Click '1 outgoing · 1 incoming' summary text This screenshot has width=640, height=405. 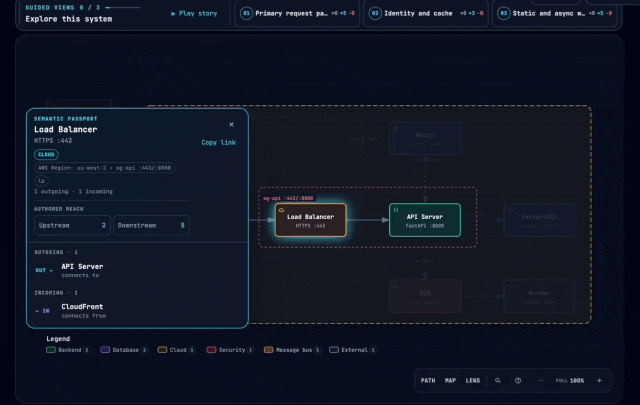[x=73, y=191]
